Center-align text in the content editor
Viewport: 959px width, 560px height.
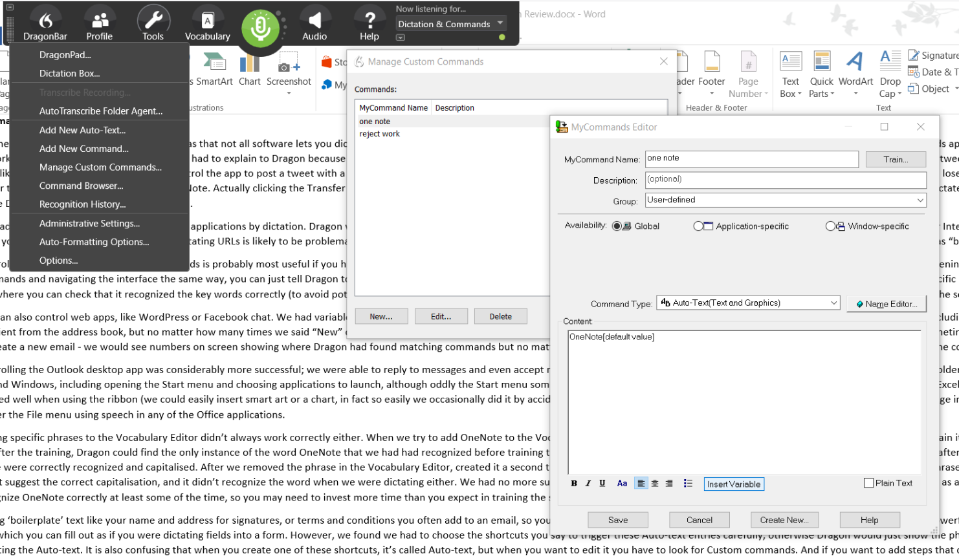click(x=655, y=484)
